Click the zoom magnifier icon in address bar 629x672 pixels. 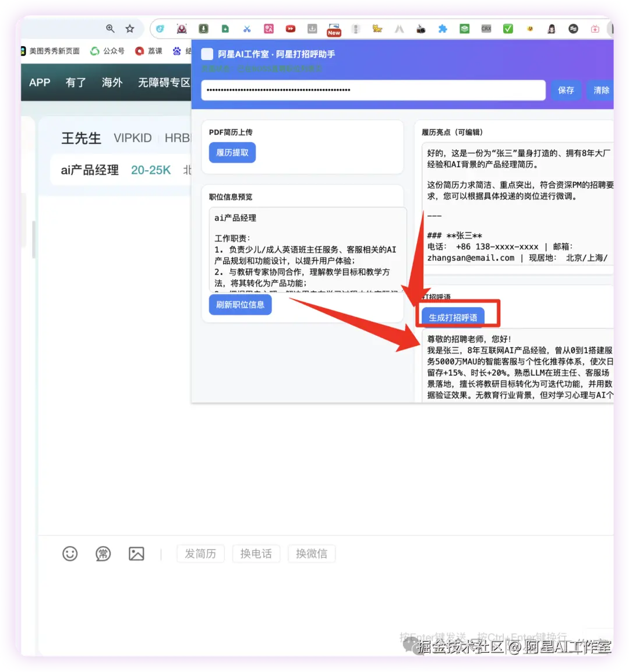click(110, 28)
